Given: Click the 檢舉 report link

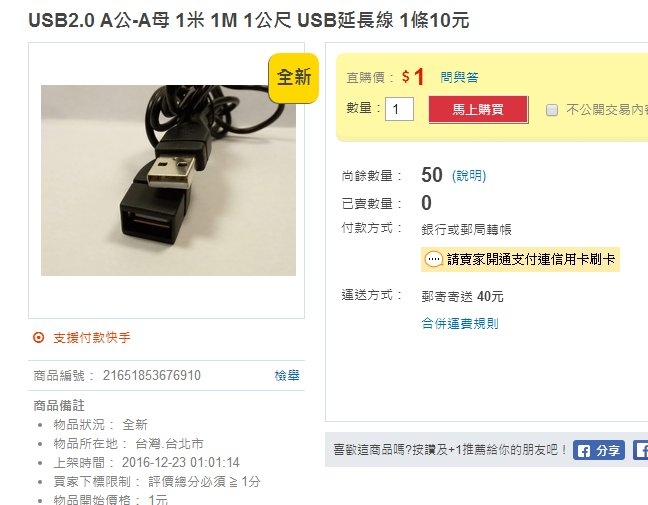Looking at the screenshot, I should (287, 375).
